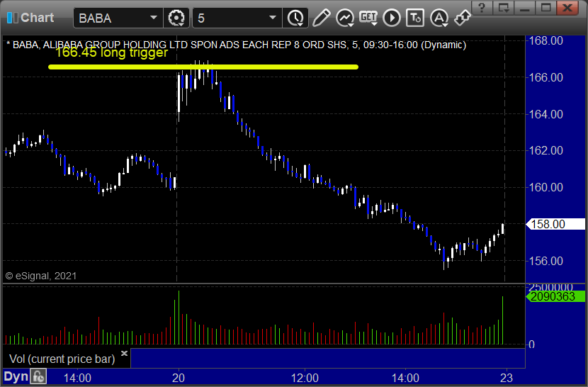Click the blue Chart window icon
588x387 pixels.
(x=12, y=18)
